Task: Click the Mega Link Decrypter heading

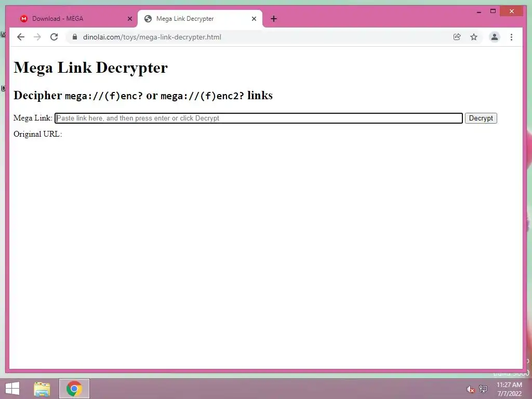Action: 90,68
